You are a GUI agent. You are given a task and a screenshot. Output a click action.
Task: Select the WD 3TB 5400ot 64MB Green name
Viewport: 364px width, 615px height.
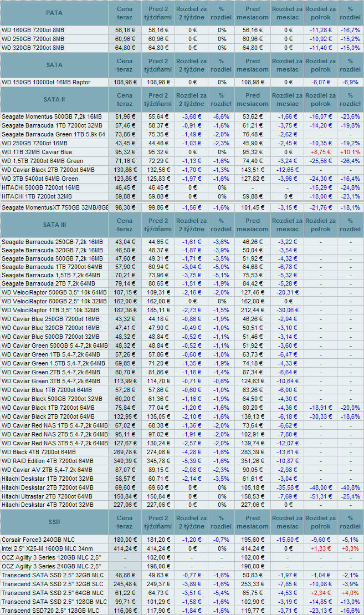tap(39, 179)
